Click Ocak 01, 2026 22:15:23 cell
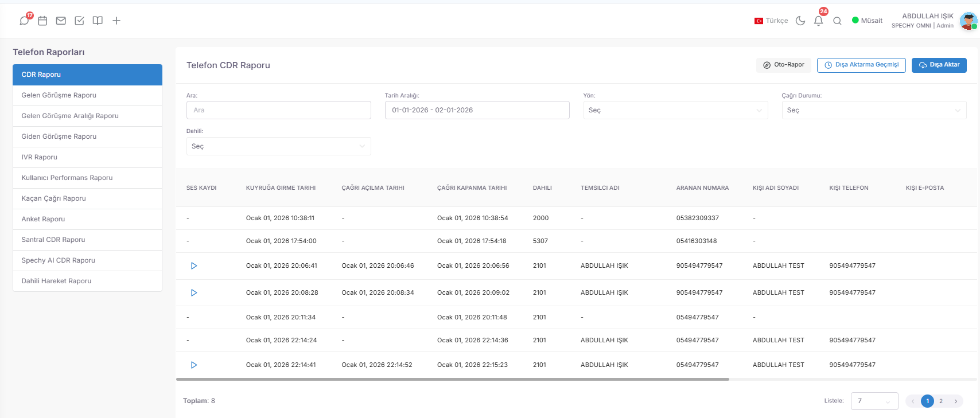Screen dimensions: 980x418 [x=472, y=365]
